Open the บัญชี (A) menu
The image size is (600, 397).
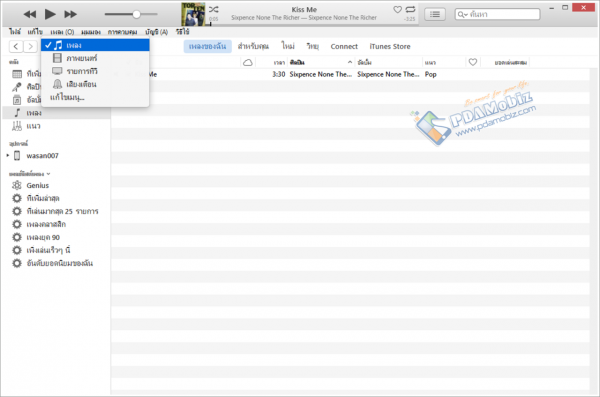pos(157,32)
